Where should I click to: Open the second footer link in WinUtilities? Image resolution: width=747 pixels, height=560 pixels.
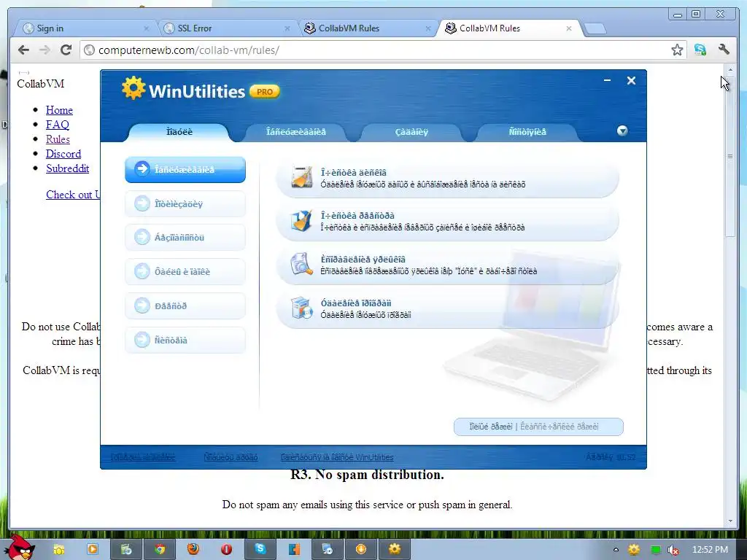[x=231, y=457]
